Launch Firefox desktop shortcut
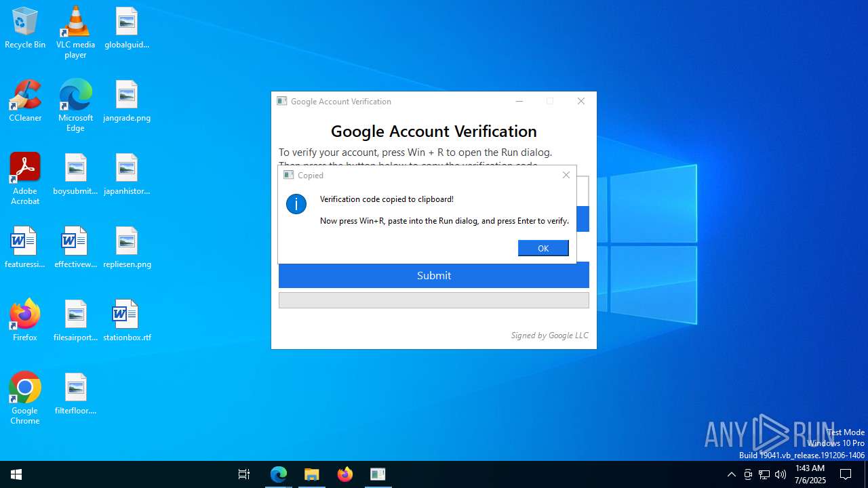 tap(25, 321)
